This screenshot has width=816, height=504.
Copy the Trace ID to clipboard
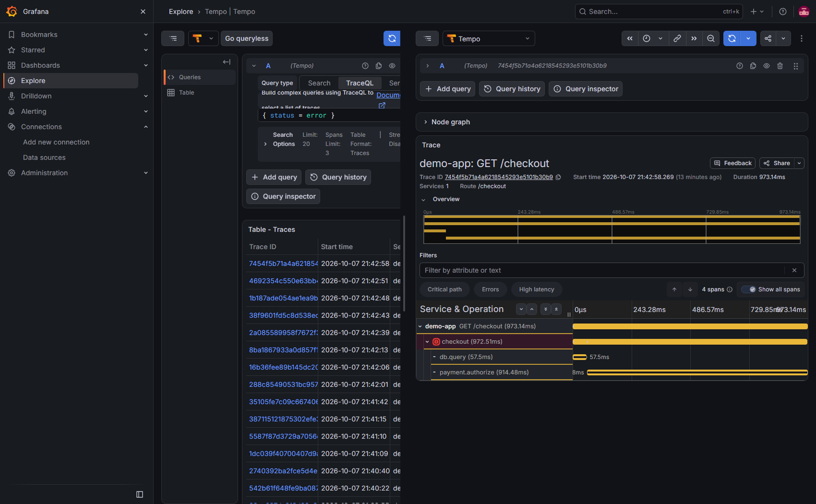[x=558, y=177]
